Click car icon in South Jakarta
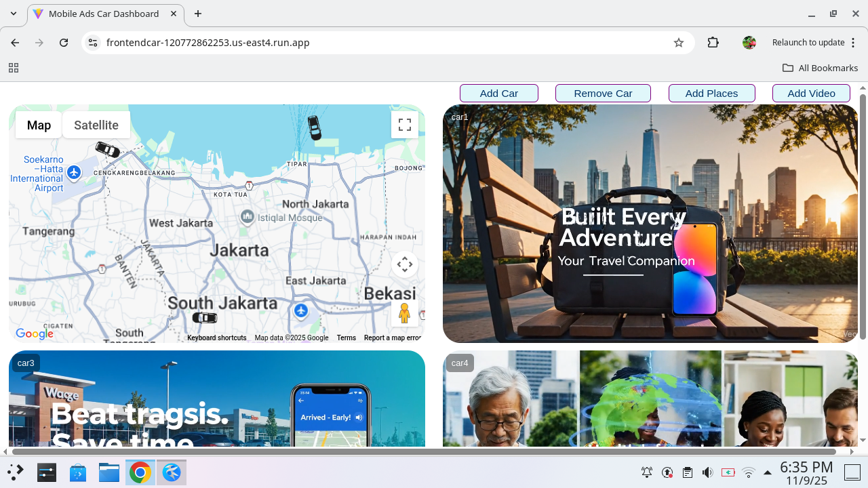This screenshot has width=868, height=488. click(205, 318)
